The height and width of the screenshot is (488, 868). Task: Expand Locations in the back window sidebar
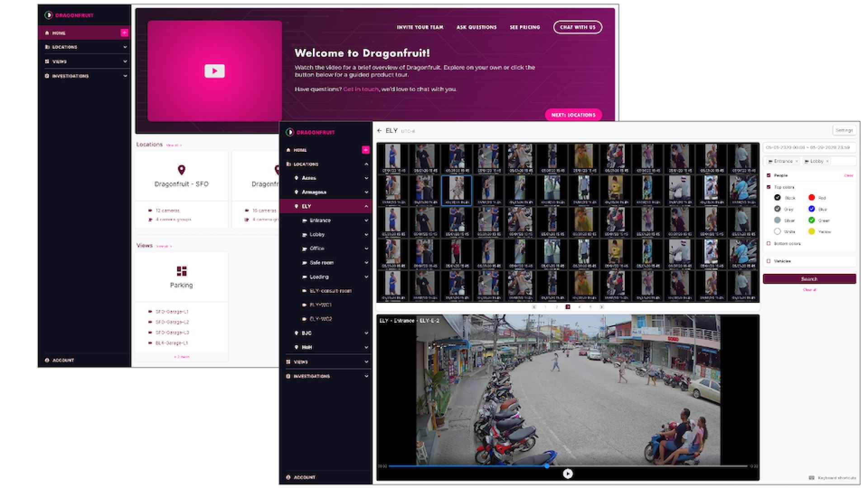[125, 47]
